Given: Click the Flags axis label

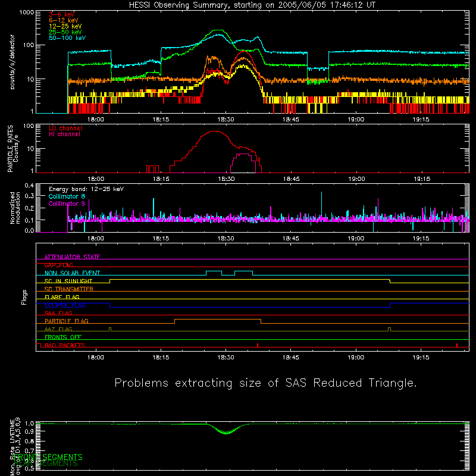Looking at the screenshot, I should (24, 297).
